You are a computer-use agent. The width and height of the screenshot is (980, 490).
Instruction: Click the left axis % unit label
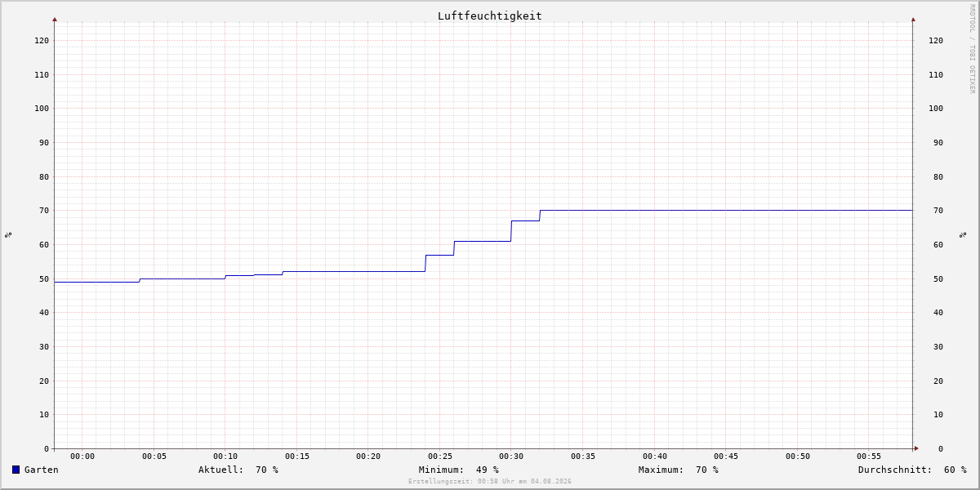click(x=8, y=234)
